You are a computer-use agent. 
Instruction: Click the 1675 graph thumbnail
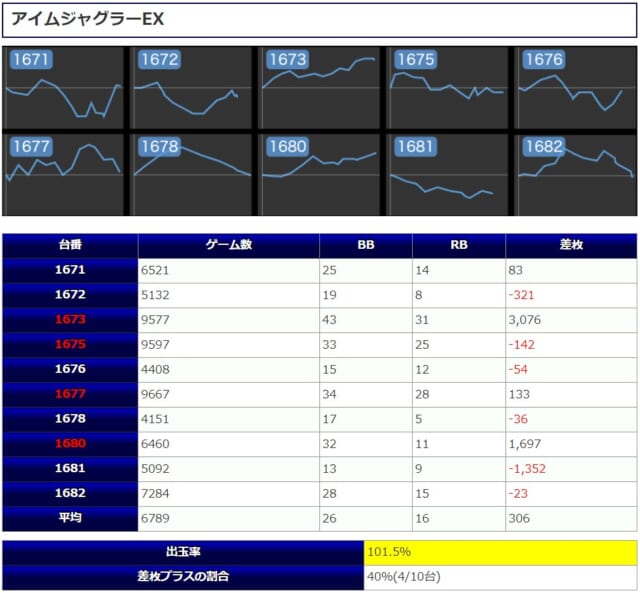(448, 88)
